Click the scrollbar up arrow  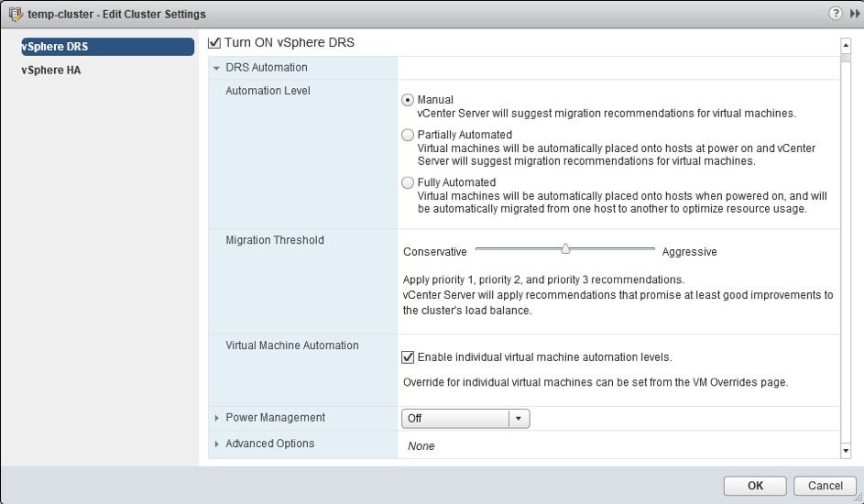(x=846, y=45)
